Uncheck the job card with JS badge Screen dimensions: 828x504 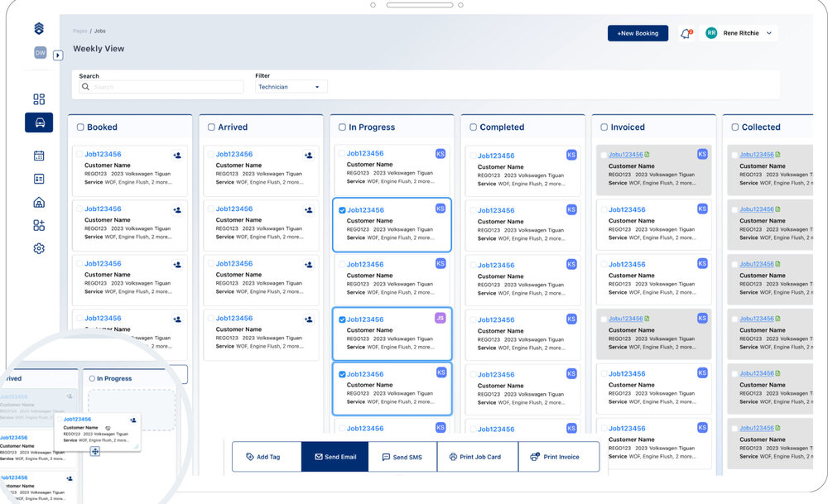(x=342, y=319)
